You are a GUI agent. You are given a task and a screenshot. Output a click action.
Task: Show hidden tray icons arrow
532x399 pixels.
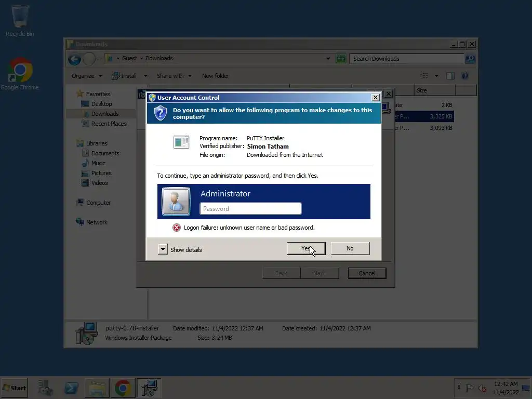pyautogui.click(x=459, y=388)
